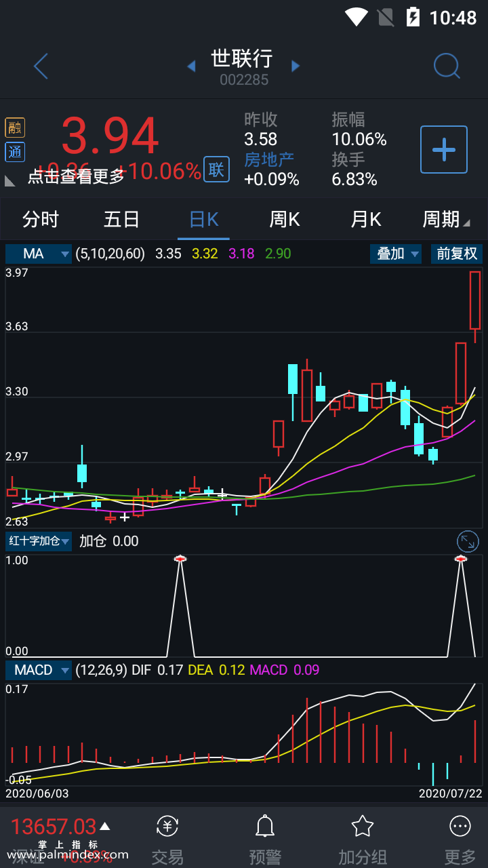This screenshot has height=868, width=488.
Task: Expand indicator panel with diagonal arrows icon
Action: point(468,541)
